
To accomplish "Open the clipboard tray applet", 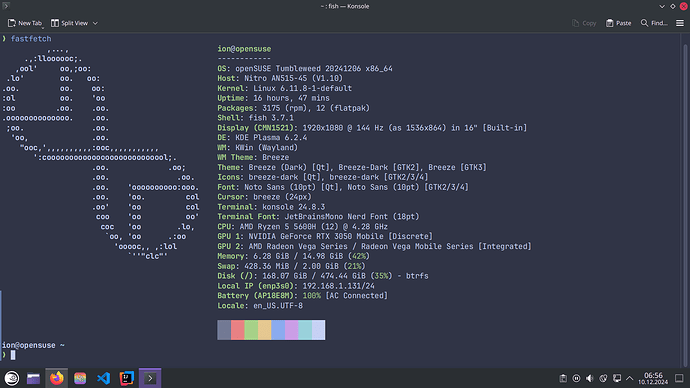I will pos(563,378).
